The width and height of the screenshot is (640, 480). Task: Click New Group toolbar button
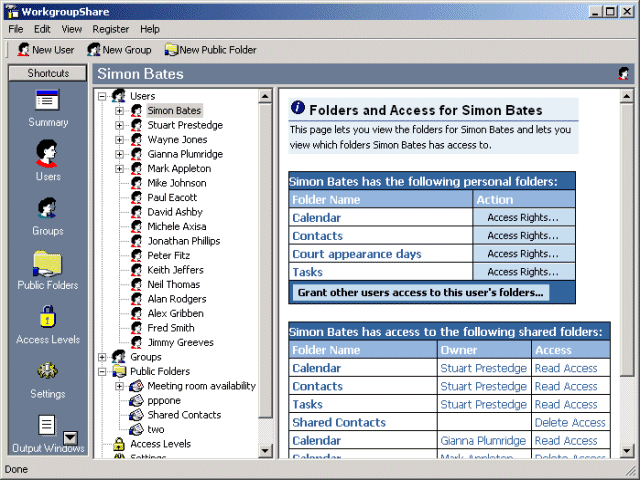click(x=119, y=50)
